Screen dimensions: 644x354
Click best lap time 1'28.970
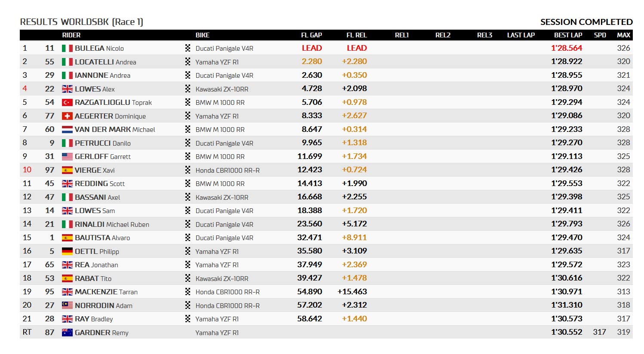tap(567, 88)
